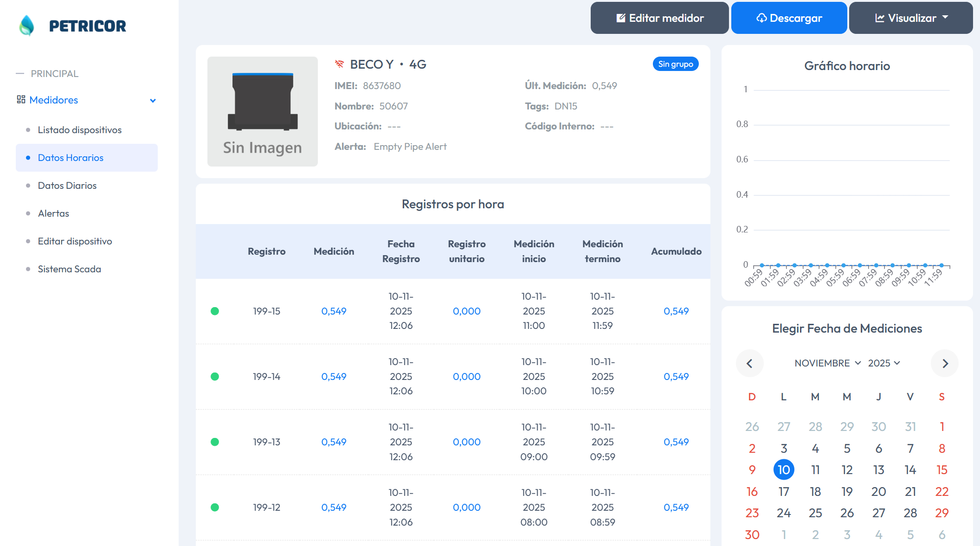The width and height of the screenshot is (980, 546).
Task: Switch to Datos Diarios section
Action: [67, 186]
